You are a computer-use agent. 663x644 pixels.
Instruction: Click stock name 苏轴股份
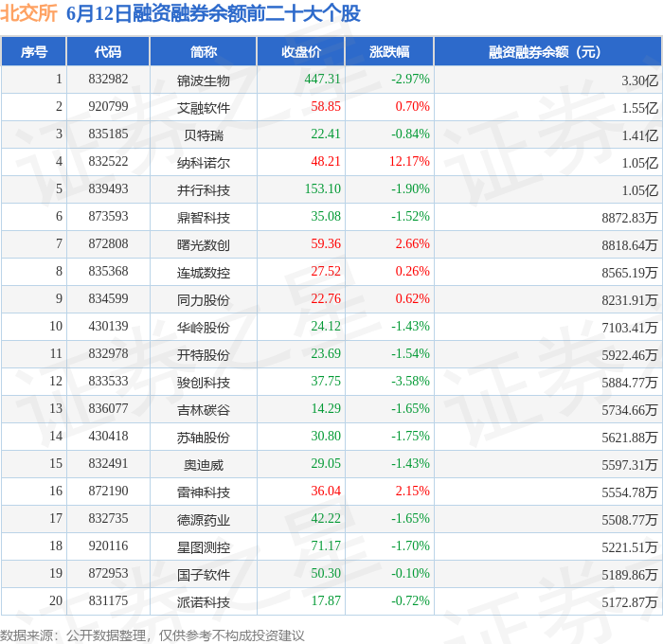pos(204,438)
